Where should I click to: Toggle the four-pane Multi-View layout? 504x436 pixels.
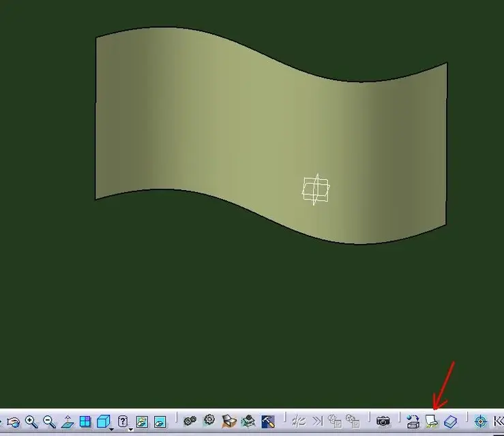tap(85, 422)
